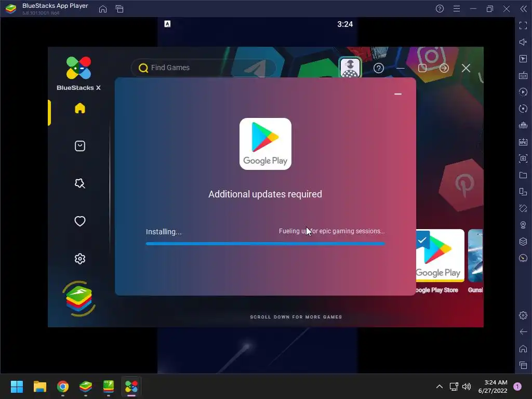Viewport: 532px width, 399px height.
Task: Open the multi-instance windows icon in title bar
Action: pyautogui.click(x=119, y=9)
